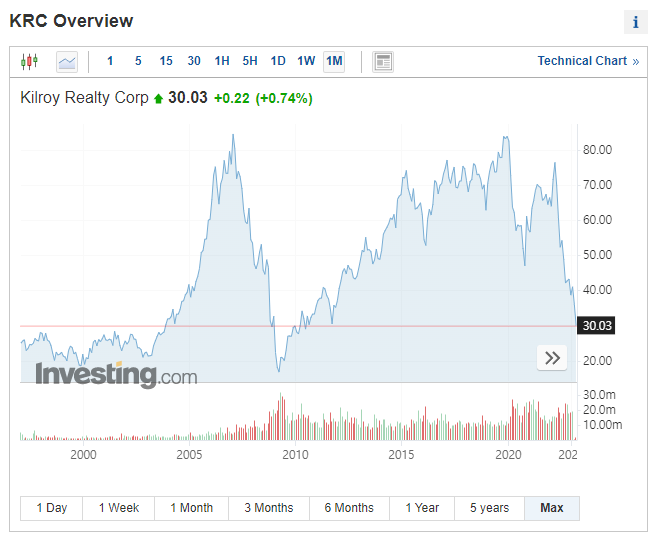Click the info icon beside KRC Overview

point(635,22)
